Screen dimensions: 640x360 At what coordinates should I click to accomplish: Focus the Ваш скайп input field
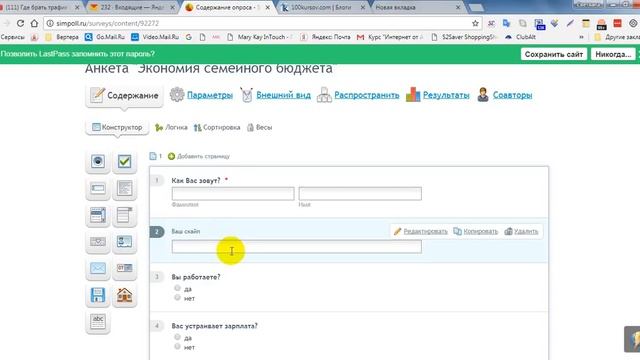pyautogui.click(x=297, y=247)
